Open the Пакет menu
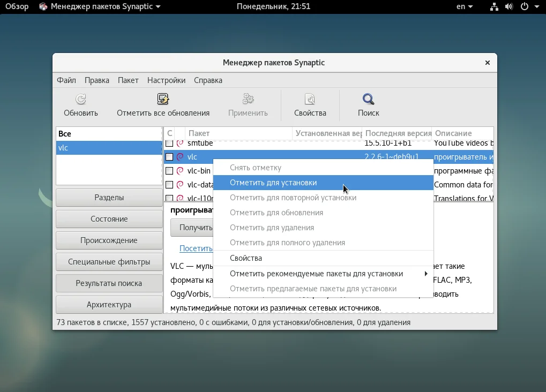Screen dimensions: 546x392 coord(128,80)
